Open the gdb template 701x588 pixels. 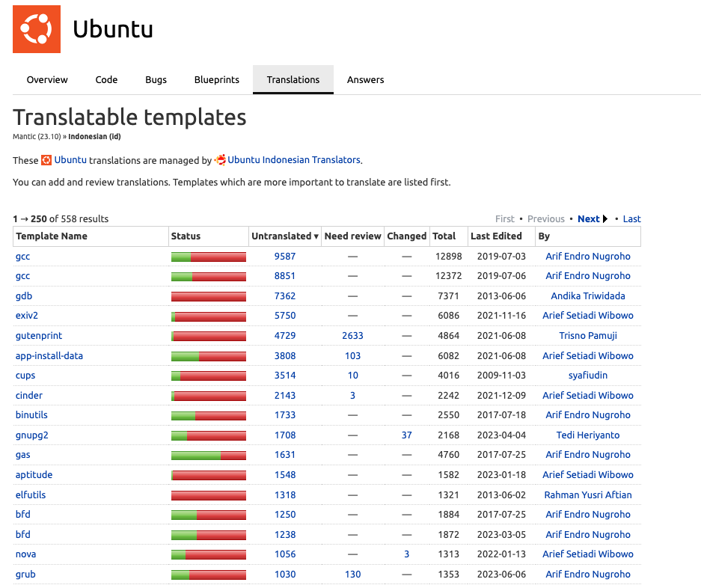(24, 296)
